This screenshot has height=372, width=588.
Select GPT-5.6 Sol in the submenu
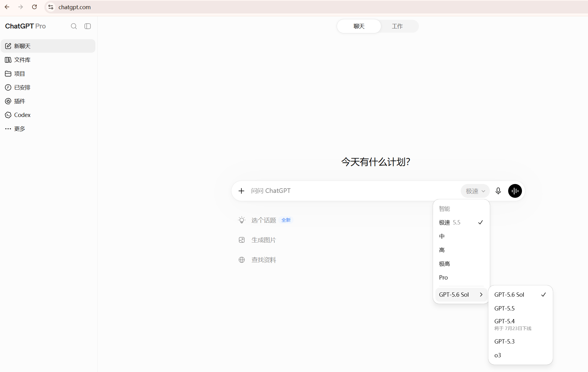(x=520, y=295)
